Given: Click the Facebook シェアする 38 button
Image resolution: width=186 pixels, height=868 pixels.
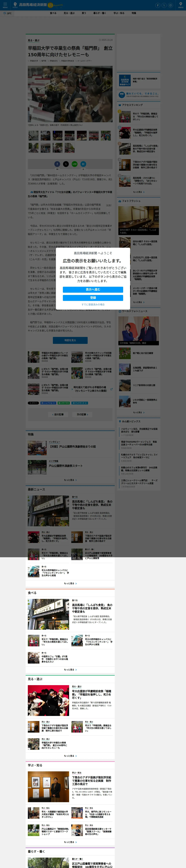Looking at the screenshot, I should click(x=48, y=403).
